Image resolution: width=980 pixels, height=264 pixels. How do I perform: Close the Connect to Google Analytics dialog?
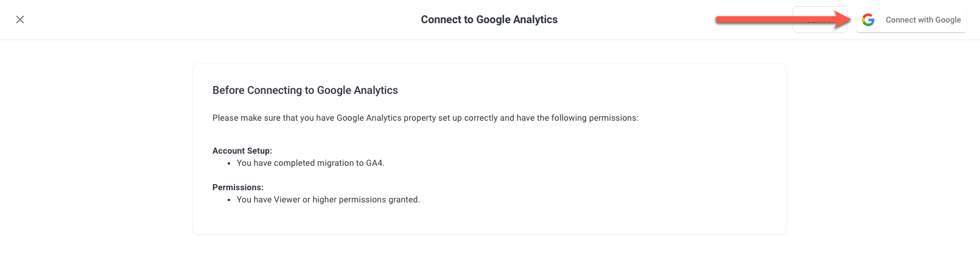pyautogui.click(x=20, y=20)
